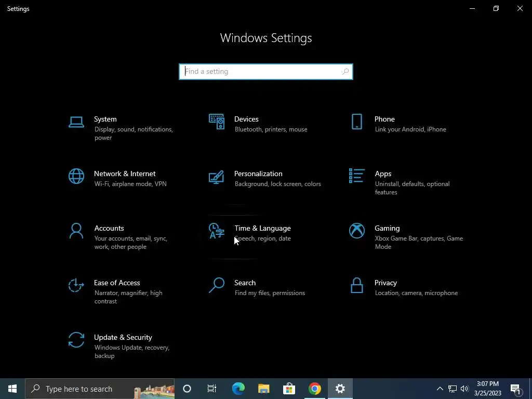The image size is (532, 399).
Task: Open the clock showing 3:07 PM
Action: tap(487, 389)
